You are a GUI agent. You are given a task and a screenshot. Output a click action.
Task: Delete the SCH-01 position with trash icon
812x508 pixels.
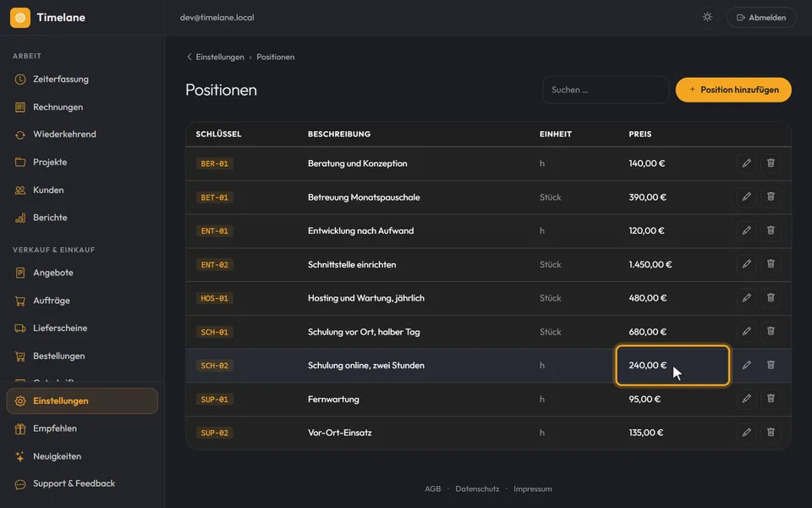[771, 332]
